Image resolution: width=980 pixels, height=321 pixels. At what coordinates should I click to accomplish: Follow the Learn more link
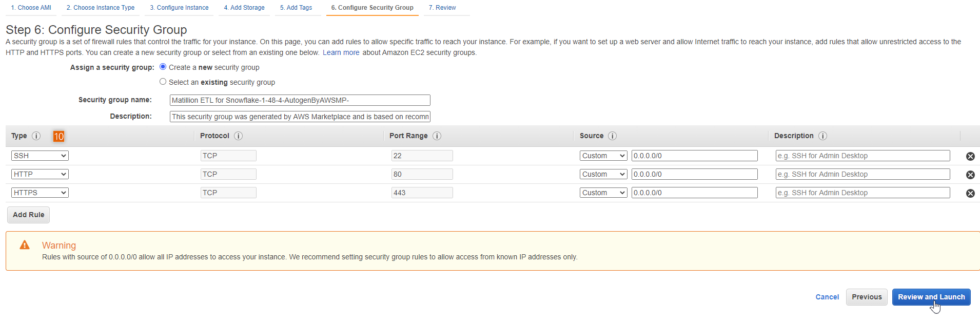coord(341,52)
